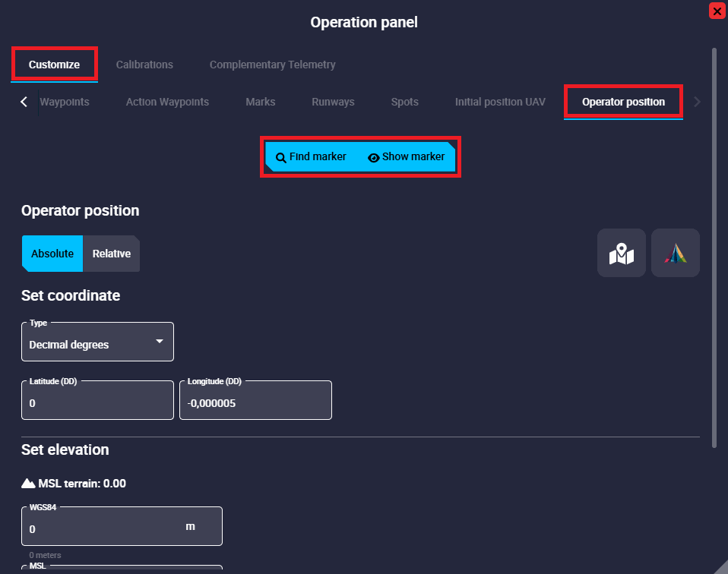This screenshot has width=728, height=574.
Task: Switch to Relative position mode
Action: [x=112, y=254]
